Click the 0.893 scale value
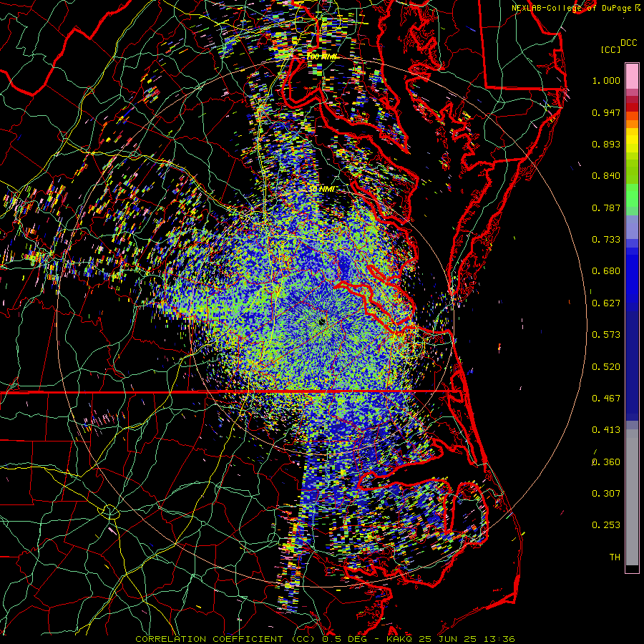The height and width of the screenshot is (644, 644). (x=606, y=144)
